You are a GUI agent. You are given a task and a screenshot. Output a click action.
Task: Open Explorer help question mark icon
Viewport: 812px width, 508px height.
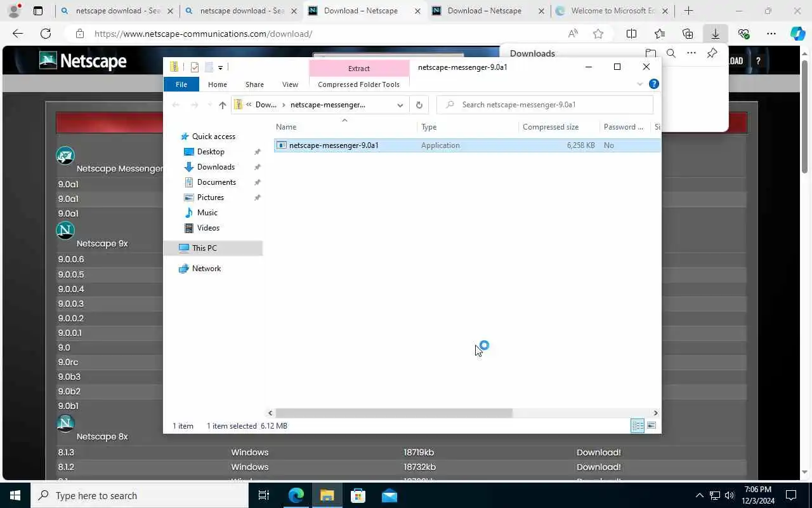tap(654, 84)
